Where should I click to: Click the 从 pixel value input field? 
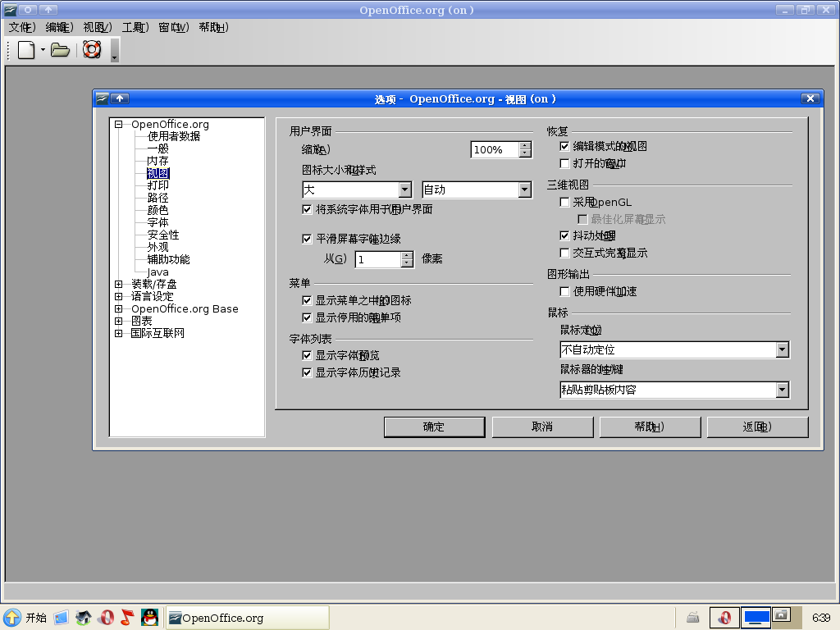tap(378, 259)
